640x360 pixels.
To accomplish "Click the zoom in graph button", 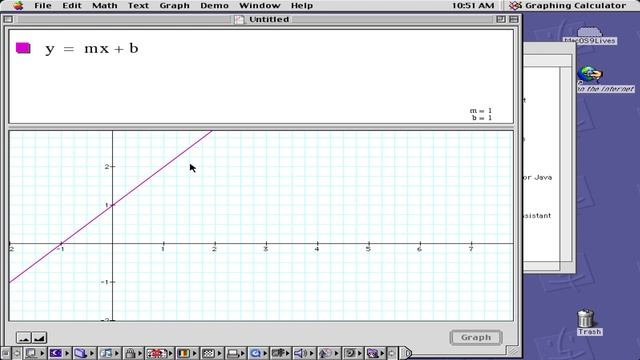I will click(x=39, y=338).
